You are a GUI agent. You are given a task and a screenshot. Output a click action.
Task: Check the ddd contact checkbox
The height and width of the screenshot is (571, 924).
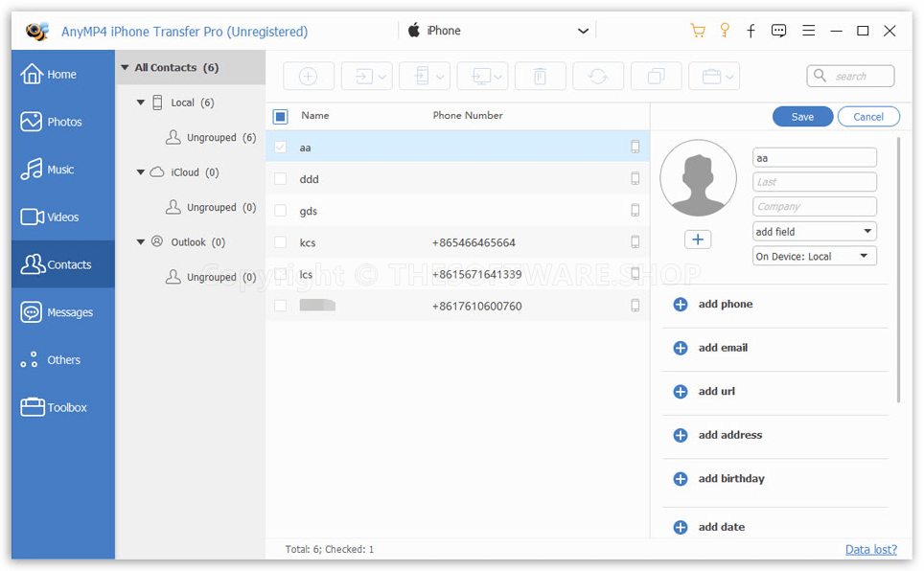281,178
